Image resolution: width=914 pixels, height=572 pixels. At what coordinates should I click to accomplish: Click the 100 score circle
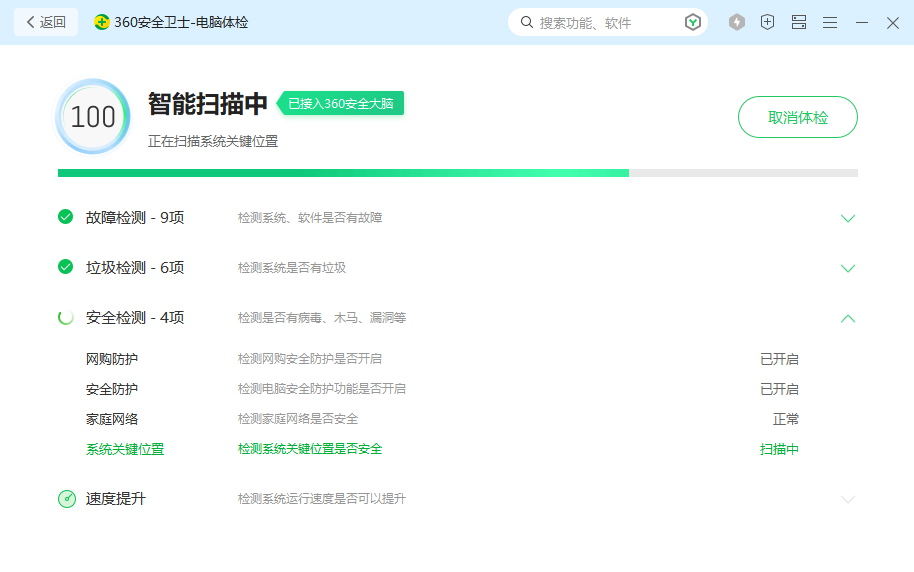click(93, 117)
